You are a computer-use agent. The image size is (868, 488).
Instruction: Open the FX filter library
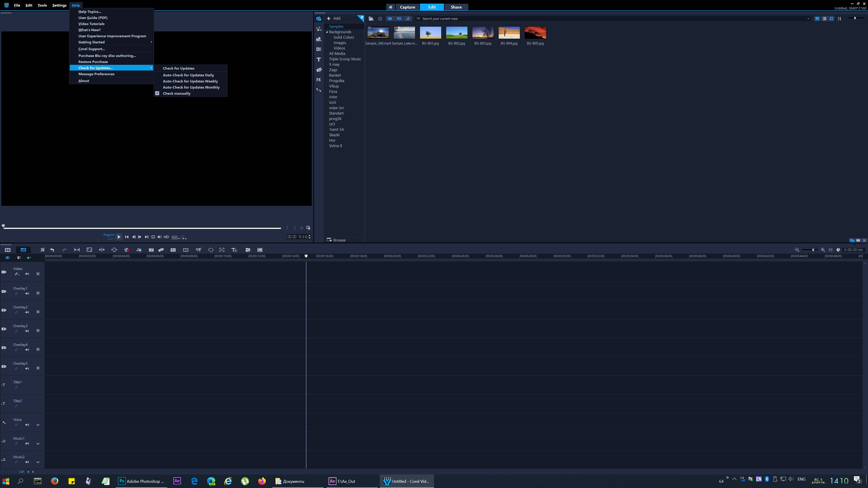point(318,80)
